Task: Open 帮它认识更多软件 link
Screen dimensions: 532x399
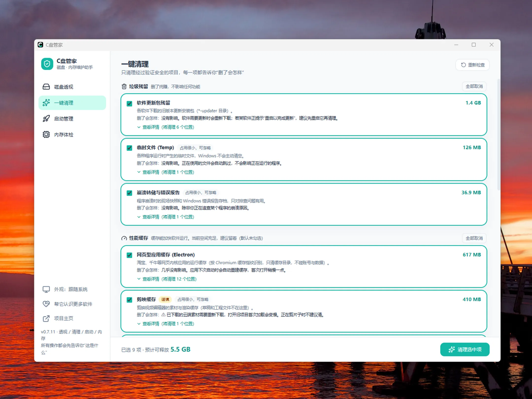Action: 72,304
